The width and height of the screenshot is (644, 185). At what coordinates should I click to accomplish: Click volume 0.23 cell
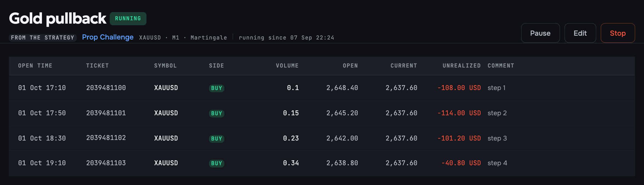click(291, 138)
